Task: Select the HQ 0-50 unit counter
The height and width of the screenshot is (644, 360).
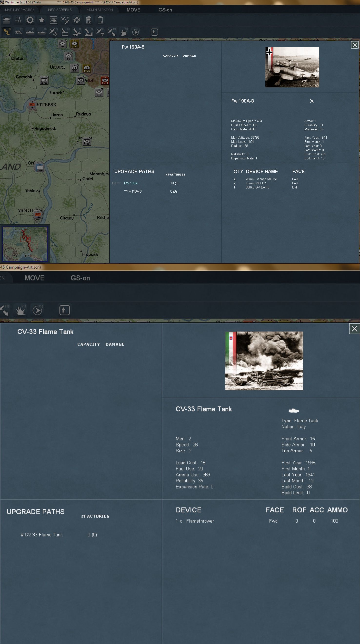Action: point(44,80)
